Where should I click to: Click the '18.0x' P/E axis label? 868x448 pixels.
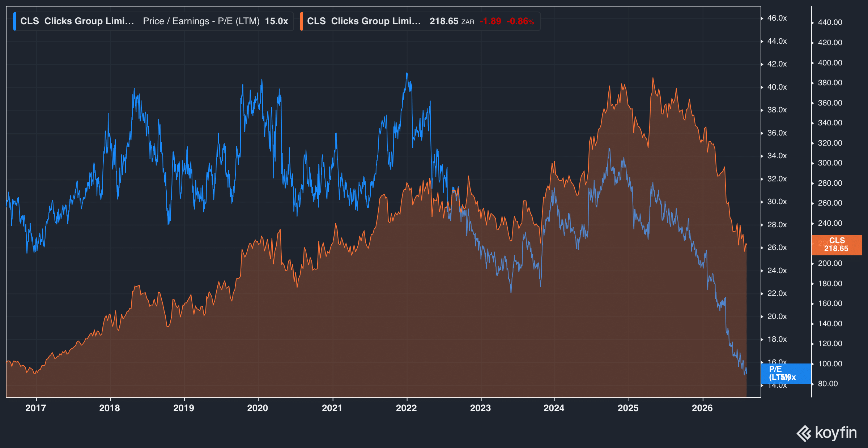tap(777, 339)
